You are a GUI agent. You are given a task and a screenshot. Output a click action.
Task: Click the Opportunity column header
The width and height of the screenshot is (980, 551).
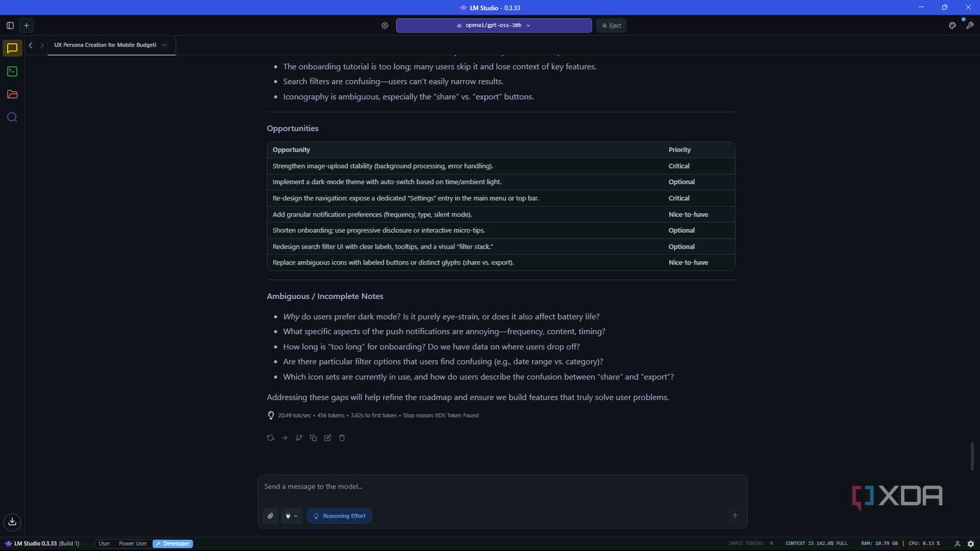coord(291,150)
